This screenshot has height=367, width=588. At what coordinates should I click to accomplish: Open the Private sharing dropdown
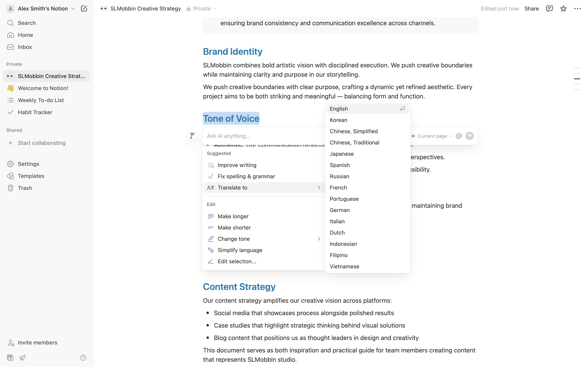tap(201, 9)
